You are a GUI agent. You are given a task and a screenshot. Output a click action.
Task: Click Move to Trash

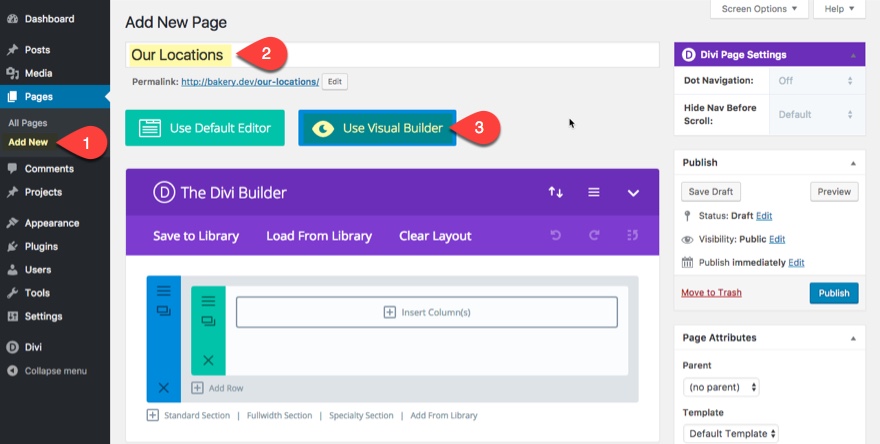point(711,292)
